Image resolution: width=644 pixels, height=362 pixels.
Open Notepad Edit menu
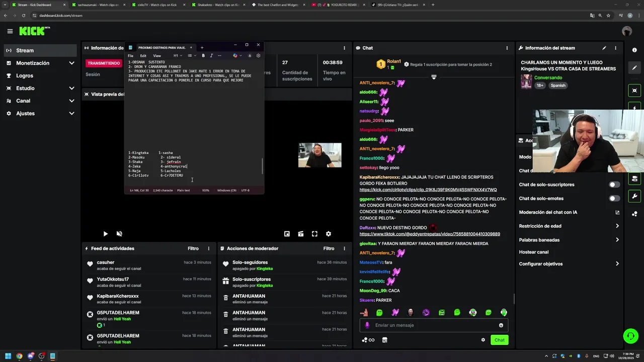coord(143,56)
